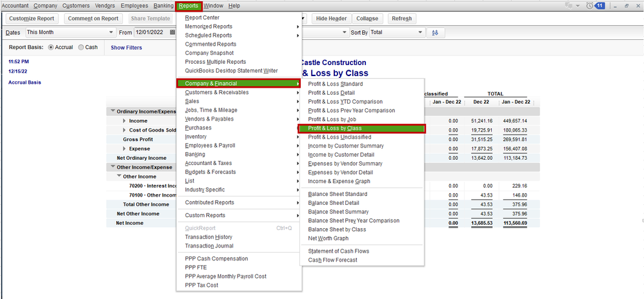Click the Refresh button
This screenshot has width=644, height=299.
click(x=401, y=19)
